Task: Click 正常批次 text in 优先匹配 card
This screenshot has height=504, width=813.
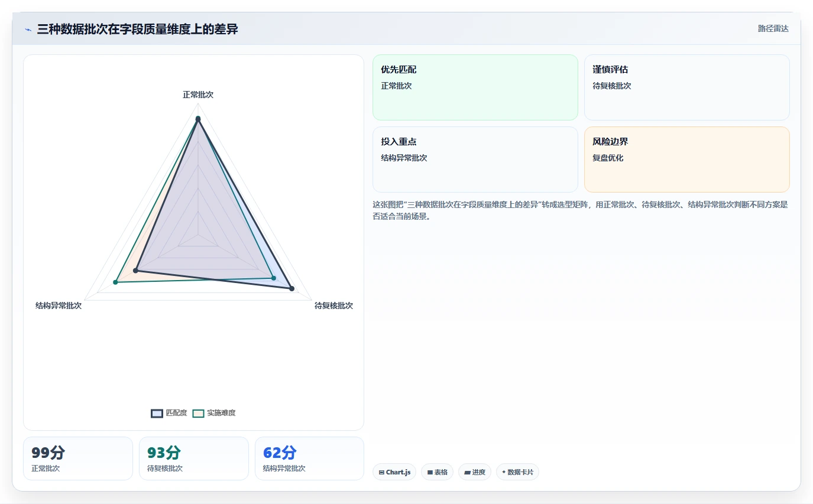Action: click(x=396, y=86)
